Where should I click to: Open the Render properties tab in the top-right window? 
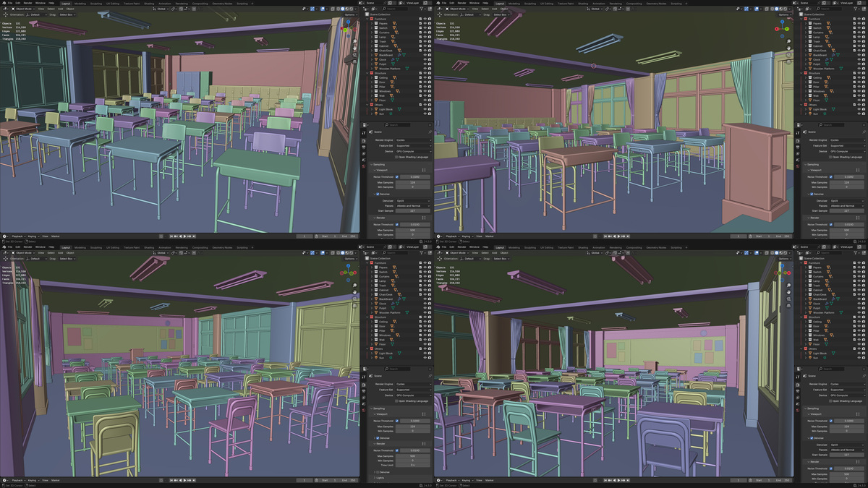798,141
